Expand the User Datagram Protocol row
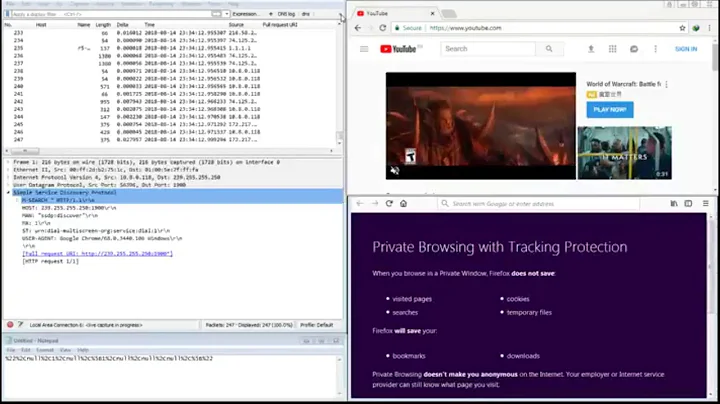This screenshot has height=404, width=720. click(8, 185)
